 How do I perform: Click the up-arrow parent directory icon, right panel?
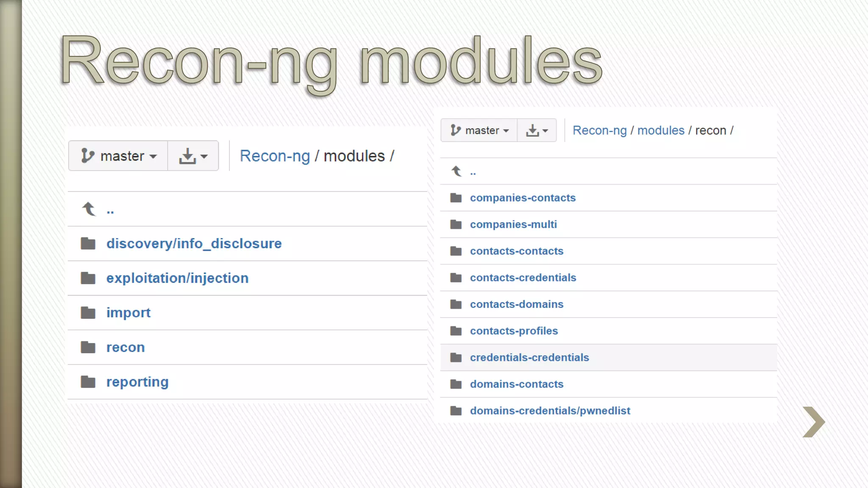pyautogui.click(x=456, y=171)
